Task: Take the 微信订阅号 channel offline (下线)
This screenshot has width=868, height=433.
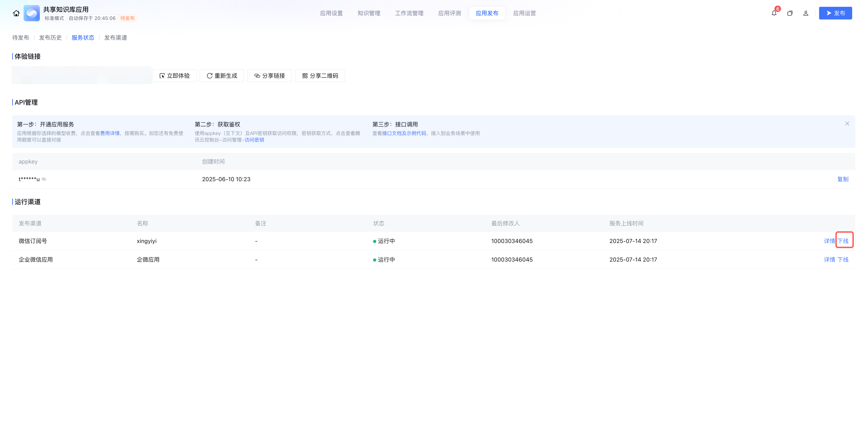Action: [x=843, y=241]
